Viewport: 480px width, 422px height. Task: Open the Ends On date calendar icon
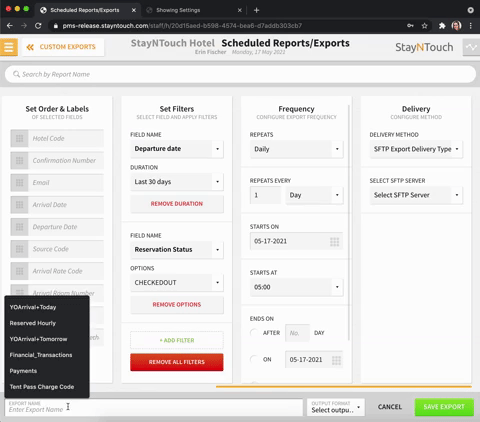click(x=336, y=360)
